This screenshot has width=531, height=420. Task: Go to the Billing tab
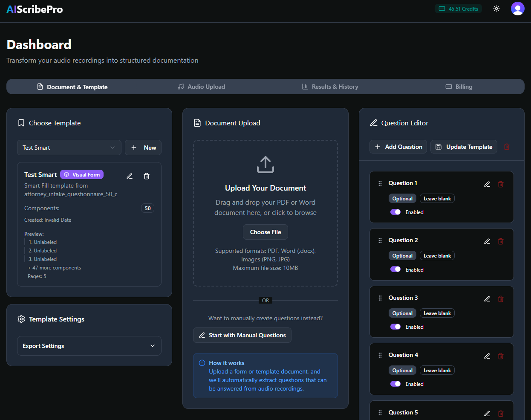click(x=459, y=87)
